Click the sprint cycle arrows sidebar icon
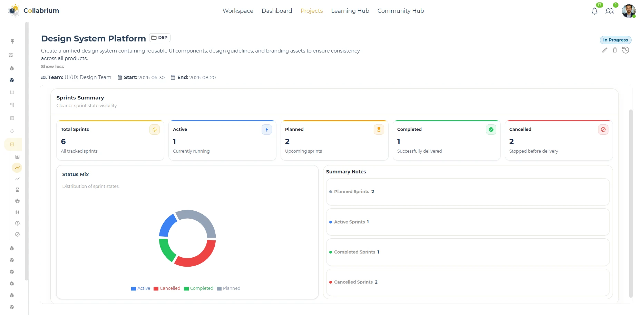The height and width of the screenshot is (315, 644). [x=12, y=131]
